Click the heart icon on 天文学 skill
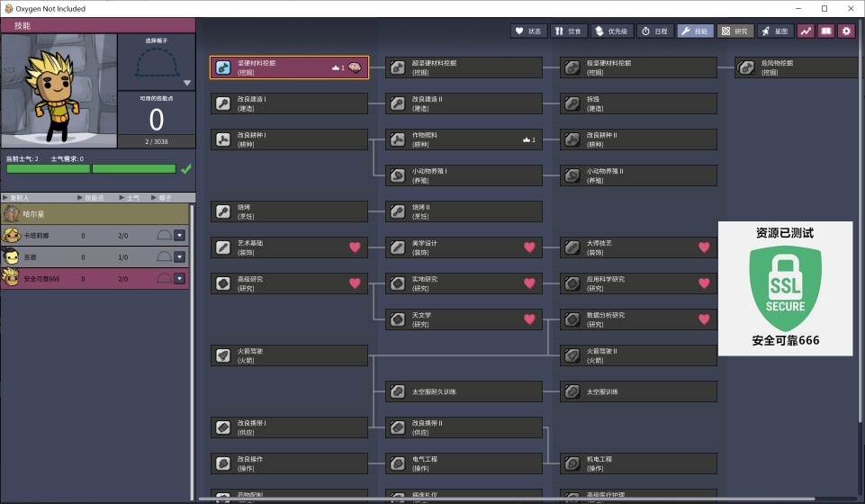Image resolution: width=865 pixels, height=504 pixels. pyautogui.click(x=529, y=319)
